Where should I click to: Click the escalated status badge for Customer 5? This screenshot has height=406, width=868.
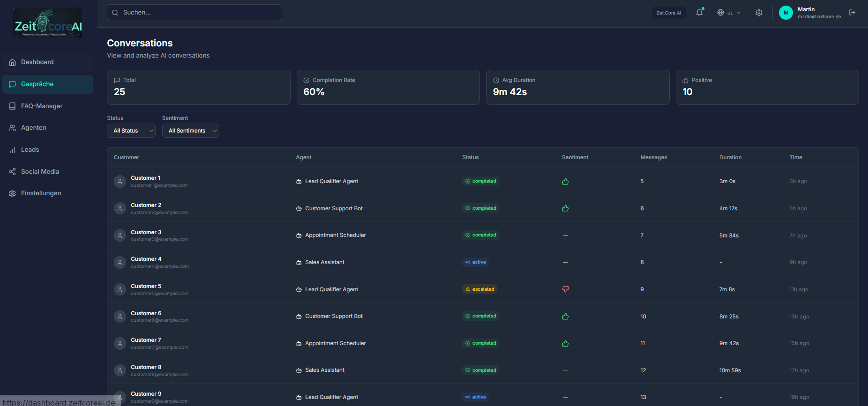[x=479, y=289]
